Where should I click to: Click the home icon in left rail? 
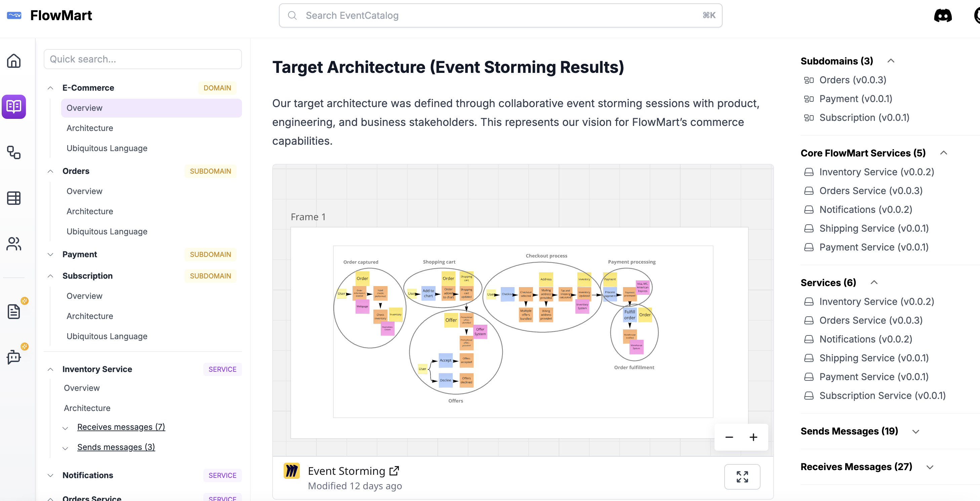14,61
